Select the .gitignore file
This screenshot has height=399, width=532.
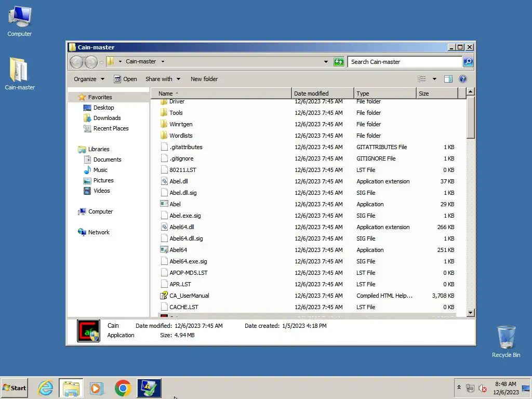point(177,158)
